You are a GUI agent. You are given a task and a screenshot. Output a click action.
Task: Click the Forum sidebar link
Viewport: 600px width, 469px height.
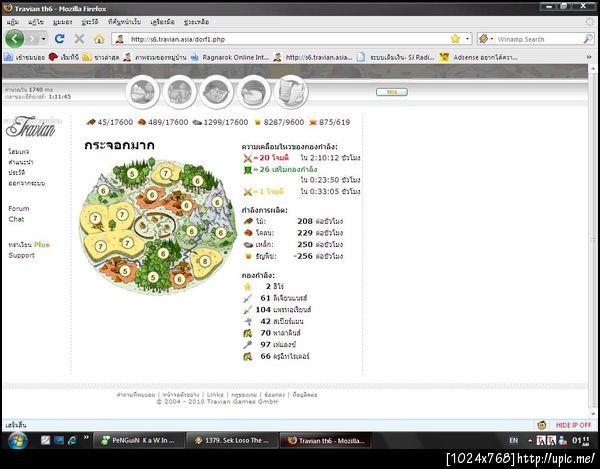pos(19,208)
